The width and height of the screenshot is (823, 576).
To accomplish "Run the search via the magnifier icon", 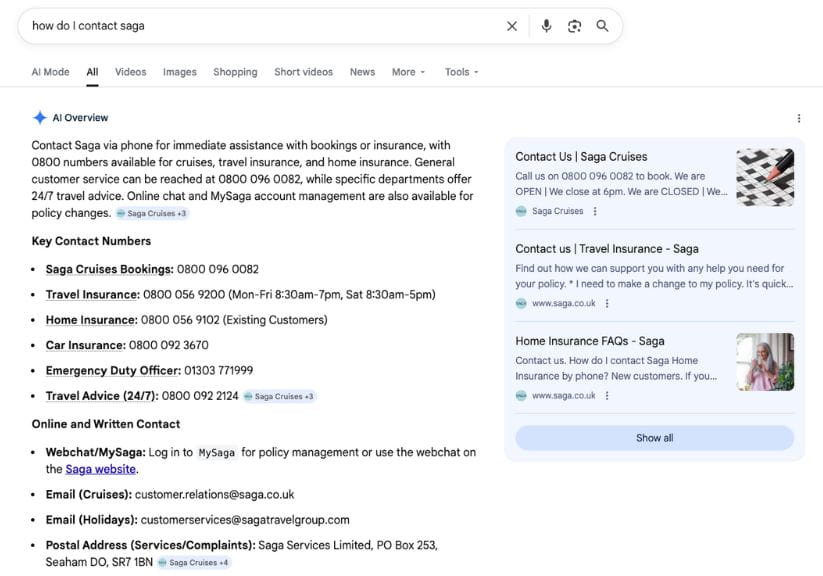I will pos(603,26).
